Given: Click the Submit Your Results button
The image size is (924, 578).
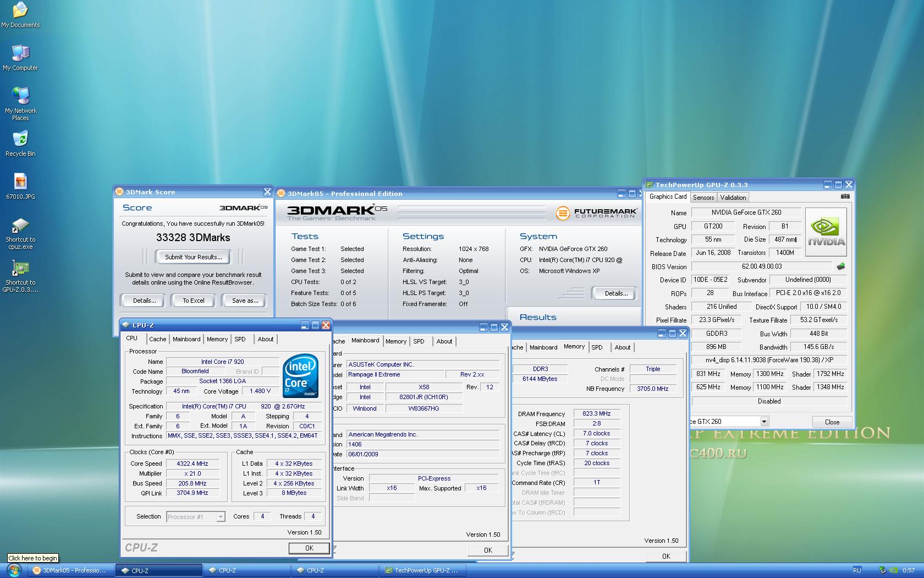Looking at the screenshot, I should (x=194, y=257).
